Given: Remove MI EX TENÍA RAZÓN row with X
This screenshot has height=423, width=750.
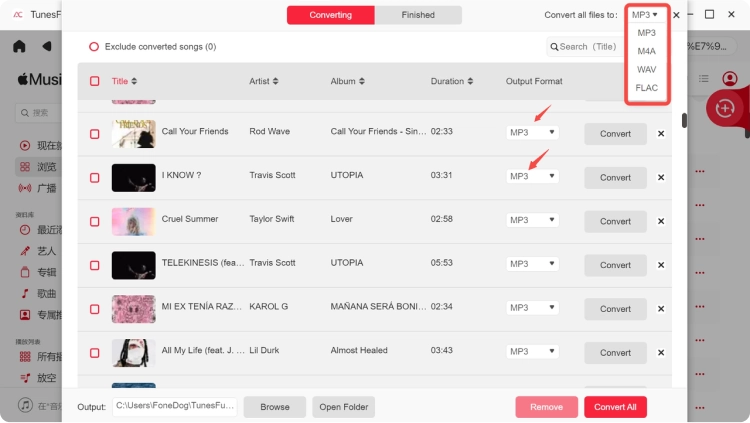Looking at the screenshot, I should click(661, 309).
